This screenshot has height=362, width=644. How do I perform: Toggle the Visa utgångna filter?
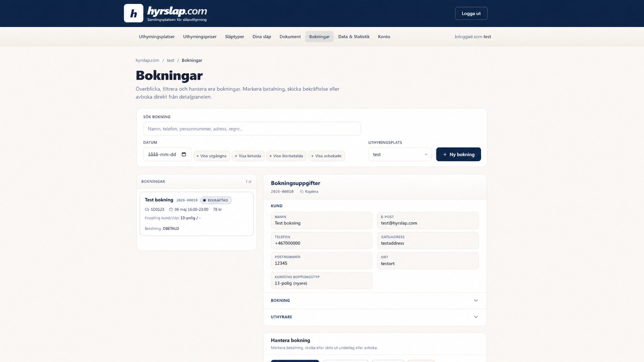click(212, 156)
